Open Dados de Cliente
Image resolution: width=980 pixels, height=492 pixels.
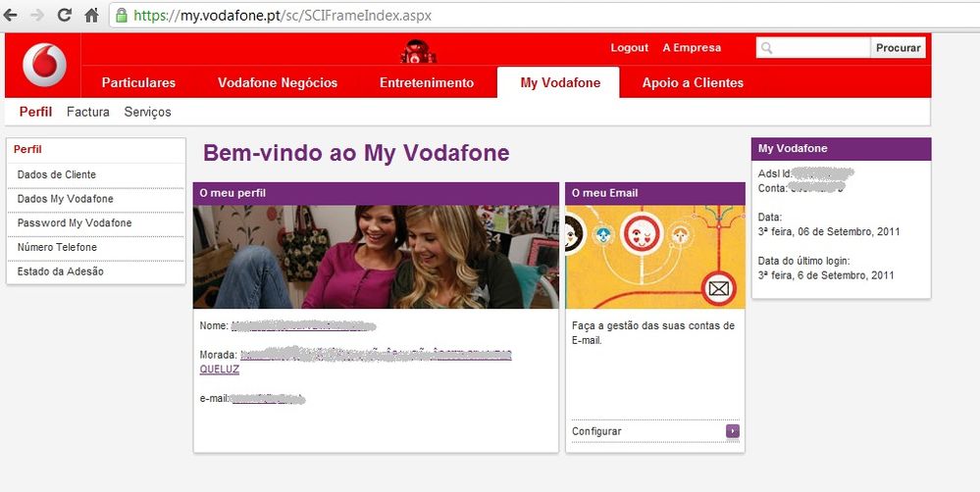(x=57, y=174)
